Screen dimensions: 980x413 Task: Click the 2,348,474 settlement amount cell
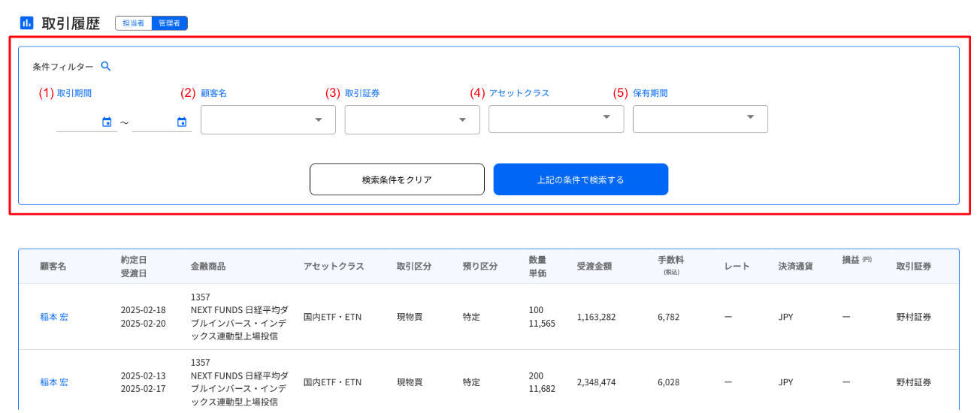[x=597, y=382]
